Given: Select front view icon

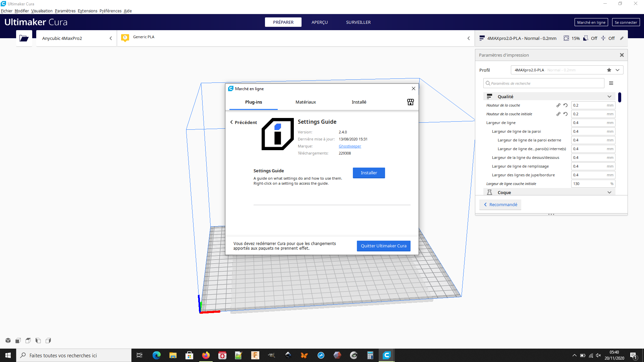Looking at the screenshot, I should [x=18, y=341].
